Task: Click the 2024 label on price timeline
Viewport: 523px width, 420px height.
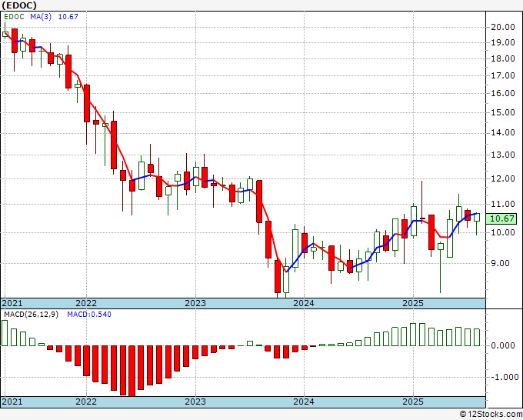Action: point(304,303)
